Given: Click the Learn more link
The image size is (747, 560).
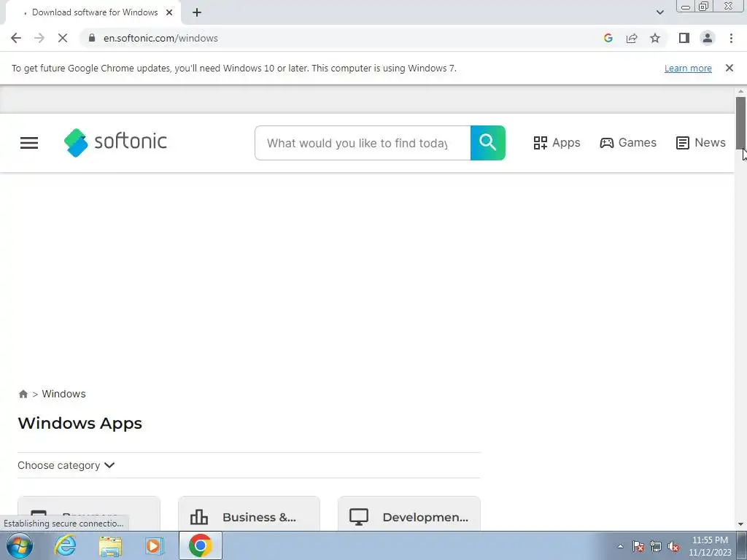Looking at the screenshot, I should pos(688,68).
